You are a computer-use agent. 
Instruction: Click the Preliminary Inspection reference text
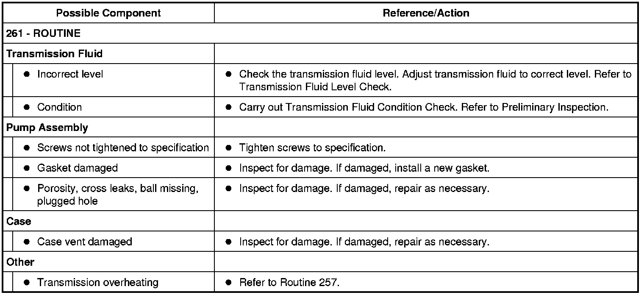tap(555, 107)
